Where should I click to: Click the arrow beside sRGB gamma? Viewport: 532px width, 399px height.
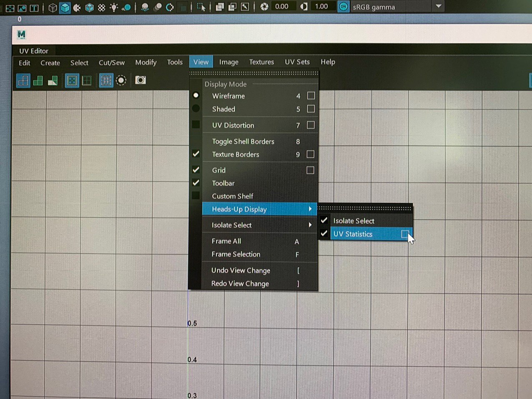coord(438,6)
